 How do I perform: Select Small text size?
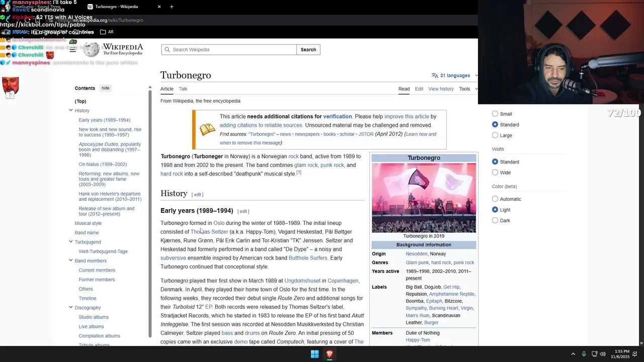(495, 114)
